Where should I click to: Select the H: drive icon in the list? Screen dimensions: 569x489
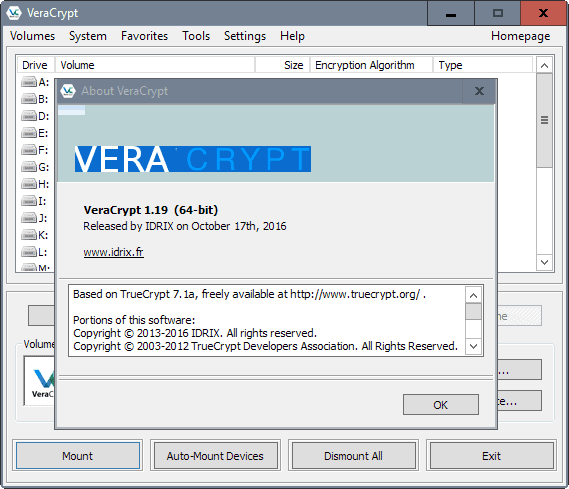click(29, 184)
